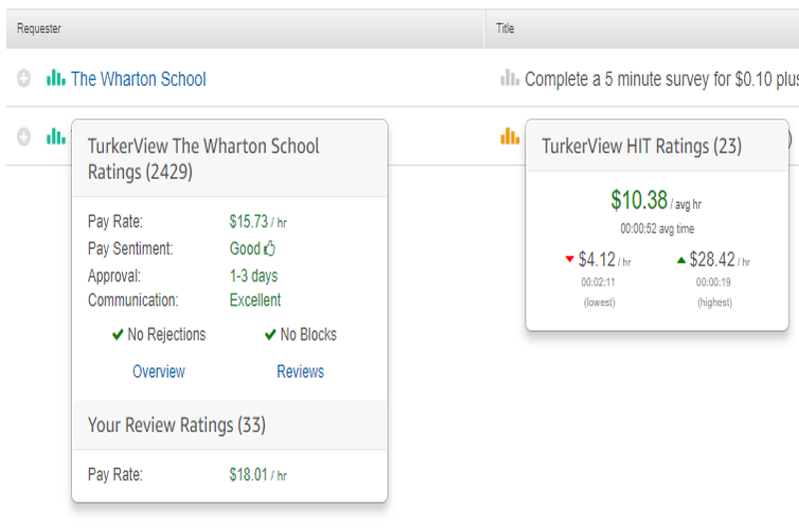Click the orange HIT ratings icon in second row

[x=509, y=137]
